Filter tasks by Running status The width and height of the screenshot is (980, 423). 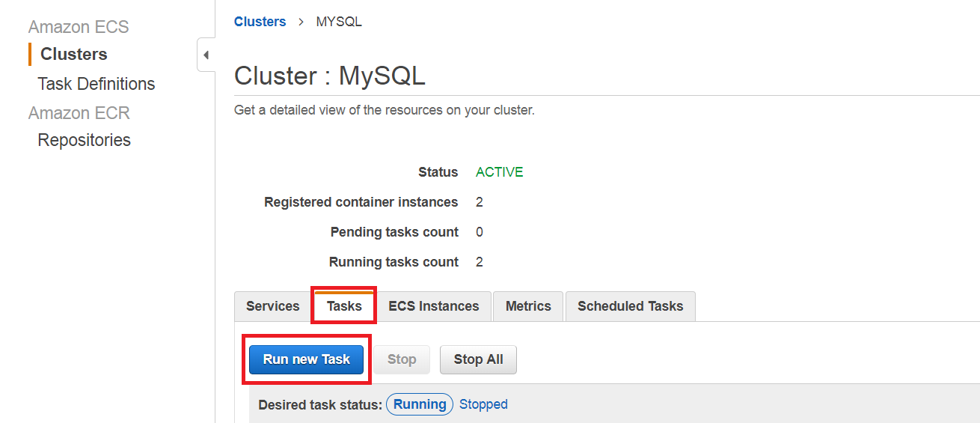click(x=420, y=404)
